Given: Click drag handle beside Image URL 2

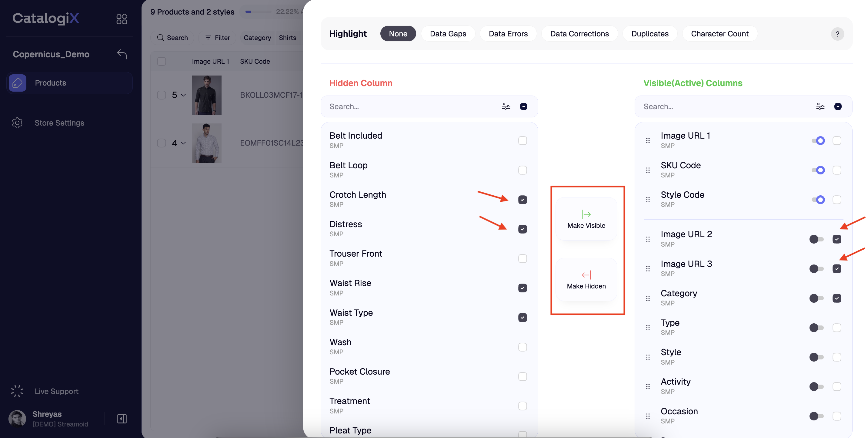Looking at the screenshot, I should pyautogui.click(x=648, y=239).
